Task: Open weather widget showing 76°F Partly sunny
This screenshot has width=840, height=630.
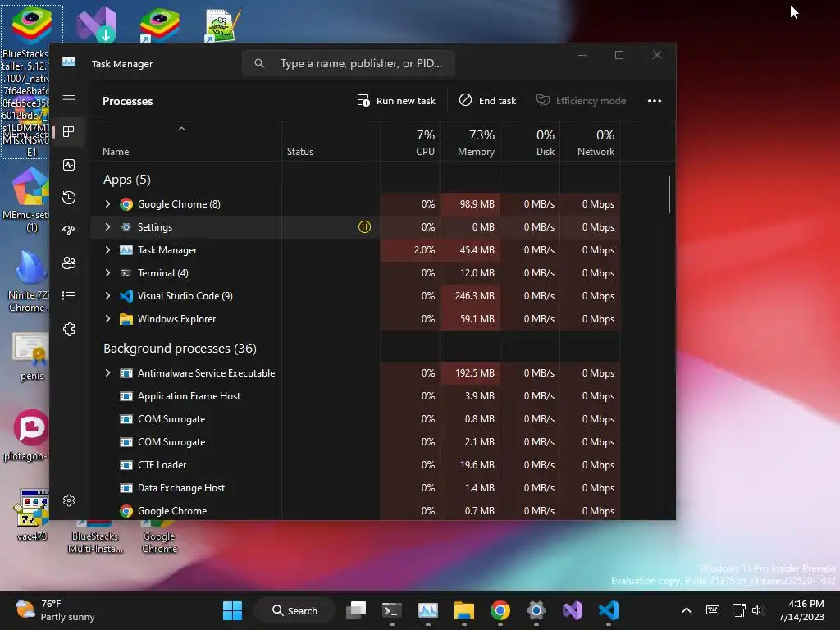Action: pos(55,610)
